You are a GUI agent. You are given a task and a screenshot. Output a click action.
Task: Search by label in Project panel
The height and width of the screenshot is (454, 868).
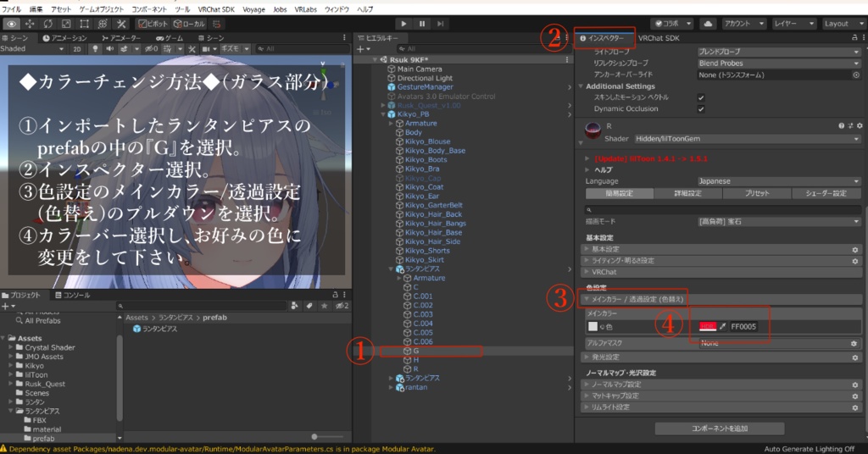tap(309, 306)
